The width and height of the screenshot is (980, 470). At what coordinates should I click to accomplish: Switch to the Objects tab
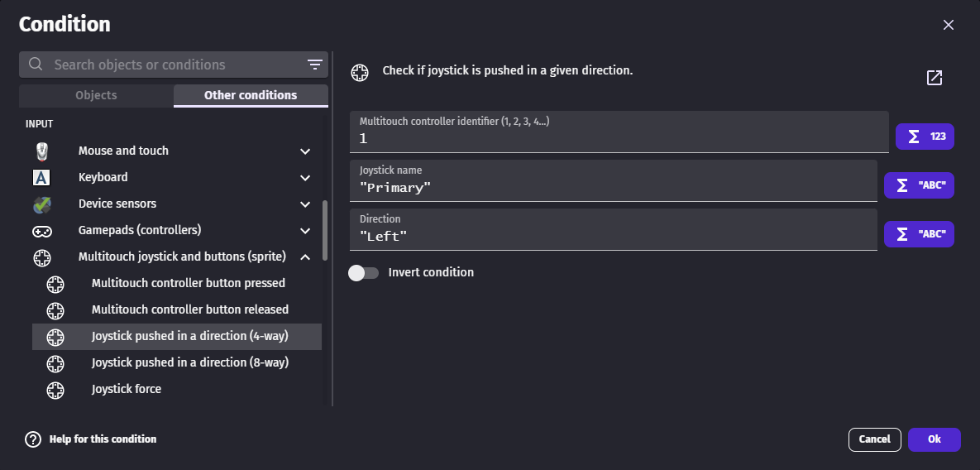[96, 95]
